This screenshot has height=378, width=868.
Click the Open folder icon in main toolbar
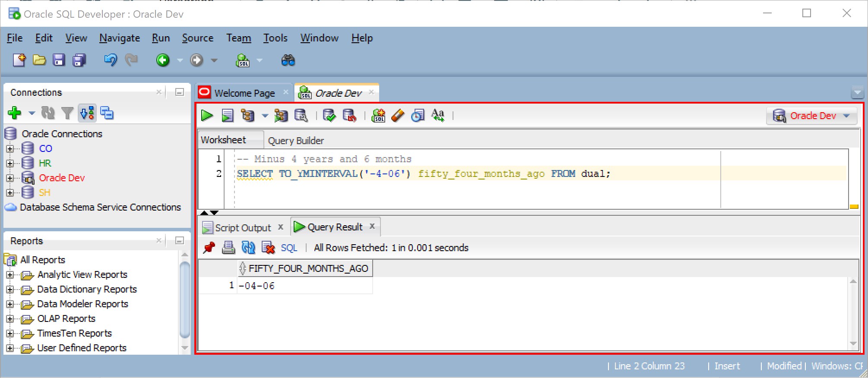[x=39, y=60]
